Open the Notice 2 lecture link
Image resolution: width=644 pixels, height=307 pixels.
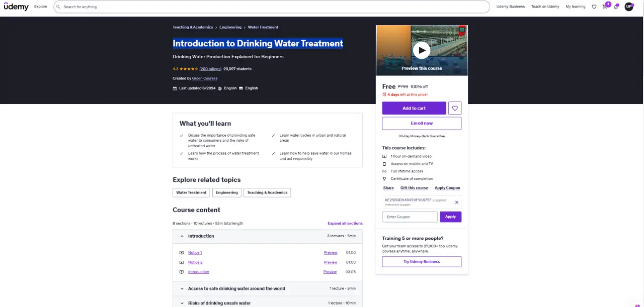[195, 262]
